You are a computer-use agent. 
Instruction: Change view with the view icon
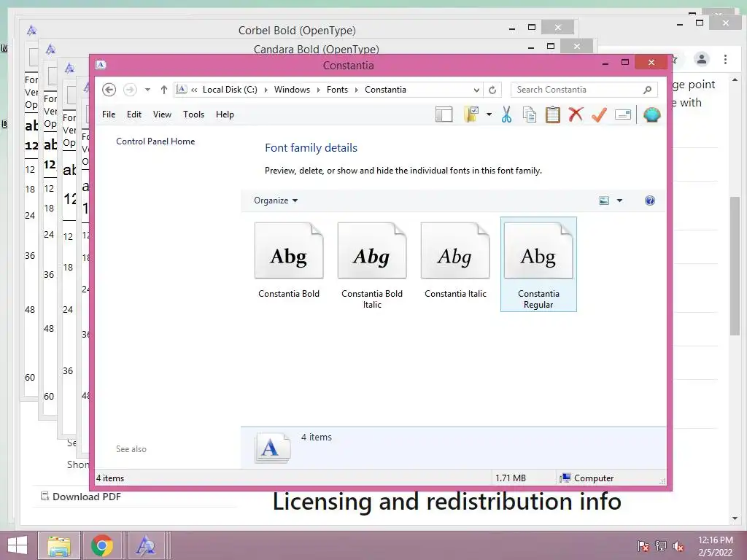click(604, 201)
